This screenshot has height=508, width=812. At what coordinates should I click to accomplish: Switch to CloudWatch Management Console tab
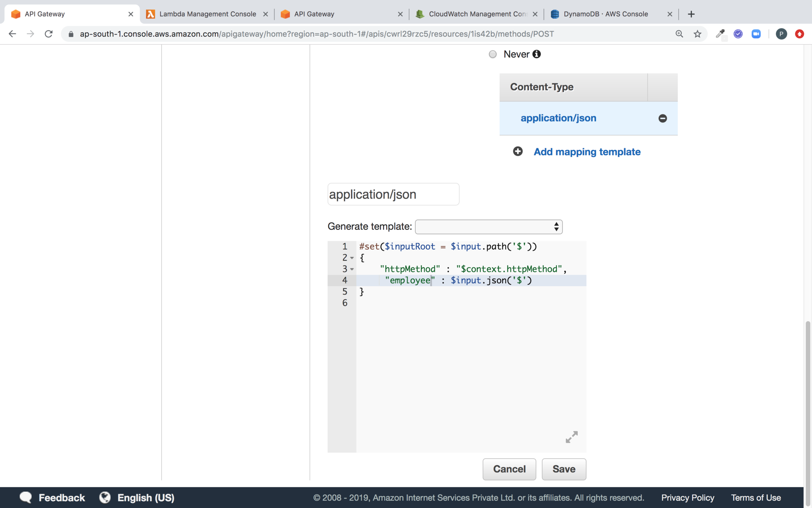point(477,14)
